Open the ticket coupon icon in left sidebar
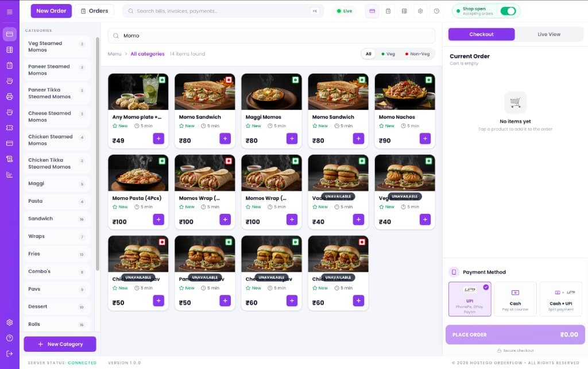The image size is (588, 369). (9, 128)
